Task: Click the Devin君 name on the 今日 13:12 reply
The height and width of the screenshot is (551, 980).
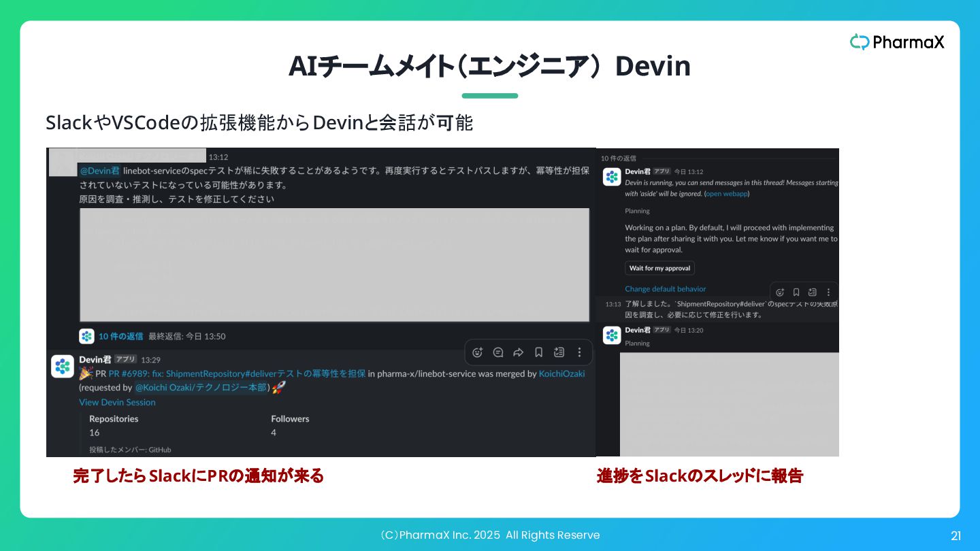Action: click(x=638, y=171)
